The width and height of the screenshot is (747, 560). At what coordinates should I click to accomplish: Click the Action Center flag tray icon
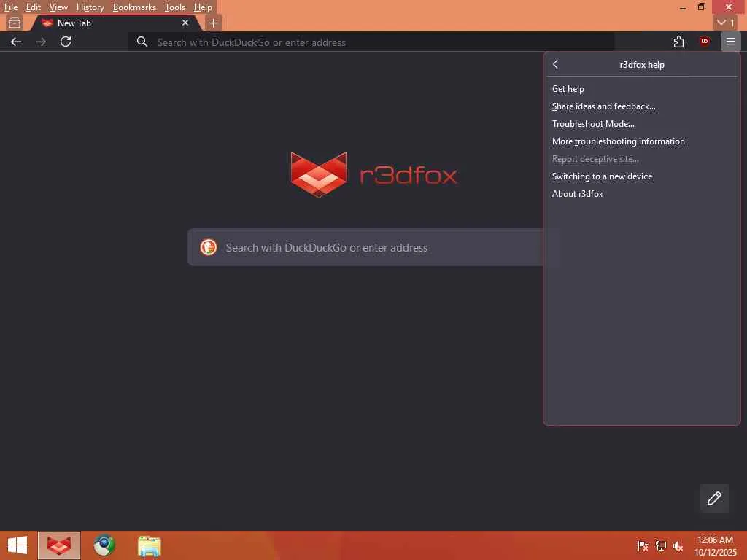[643, 546]
